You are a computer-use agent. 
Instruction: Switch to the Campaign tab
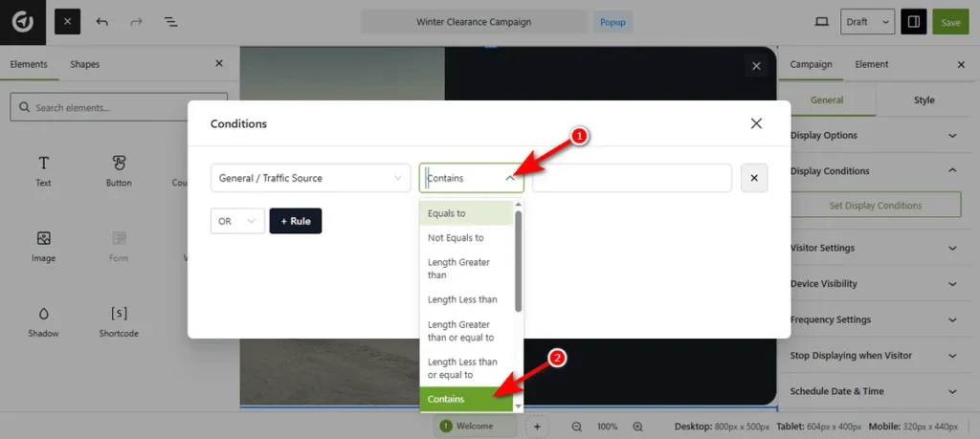tap(811, 64)
